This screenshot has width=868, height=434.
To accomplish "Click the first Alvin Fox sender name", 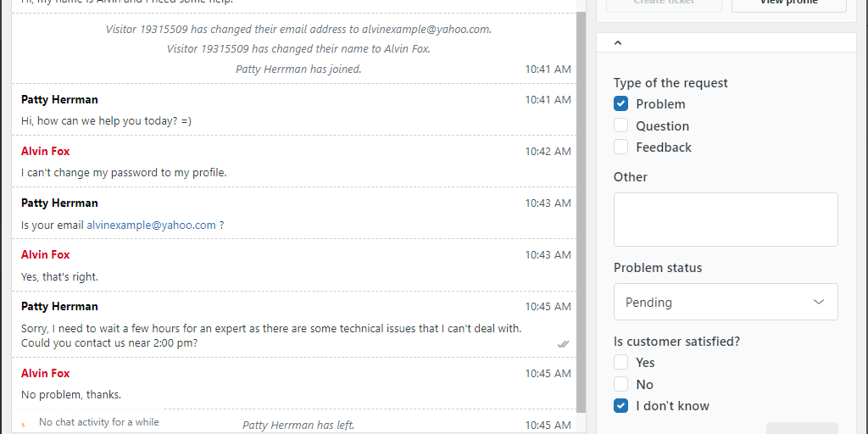I will (46, 151).
